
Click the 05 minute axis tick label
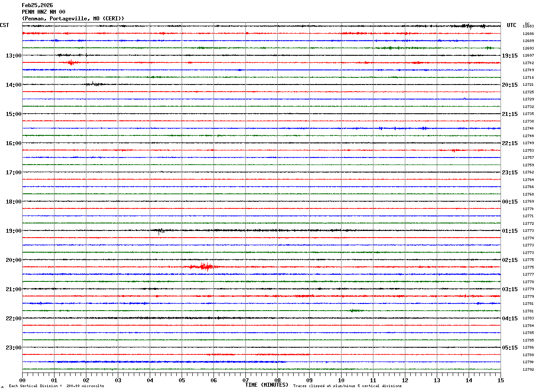pos(182,380)
